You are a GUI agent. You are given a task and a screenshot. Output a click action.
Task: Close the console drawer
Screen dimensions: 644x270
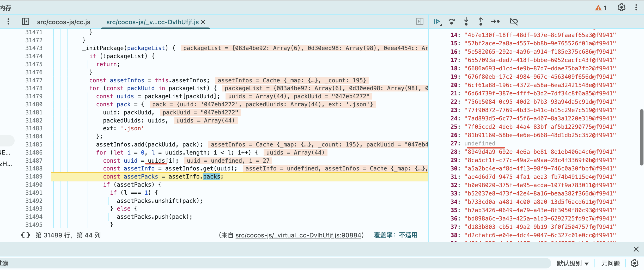[636, 249]
